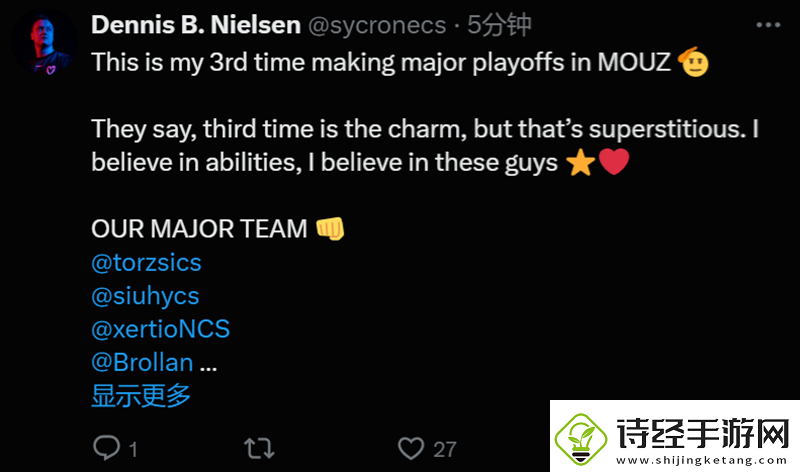Click the fist emoji after OUR MAJOR TEAM

pos(330,228)
